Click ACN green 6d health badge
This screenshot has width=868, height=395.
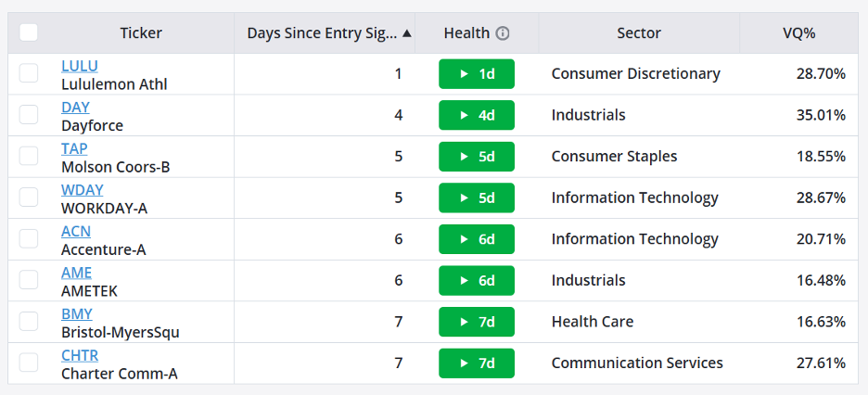click(477, 239)
